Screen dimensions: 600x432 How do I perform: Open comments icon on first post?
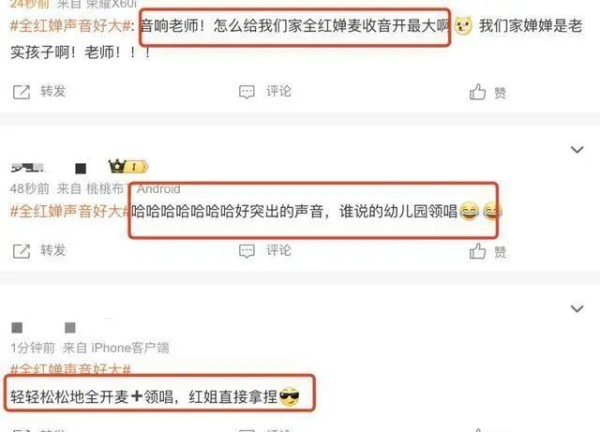pyautogui.click(x=246, y=92)
